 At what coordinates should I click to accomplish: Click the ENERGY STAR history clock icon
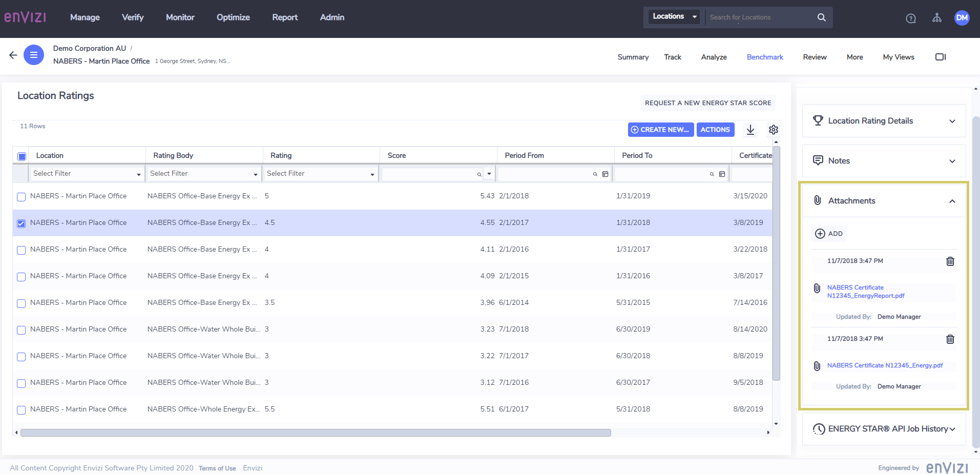coord(819,429)
